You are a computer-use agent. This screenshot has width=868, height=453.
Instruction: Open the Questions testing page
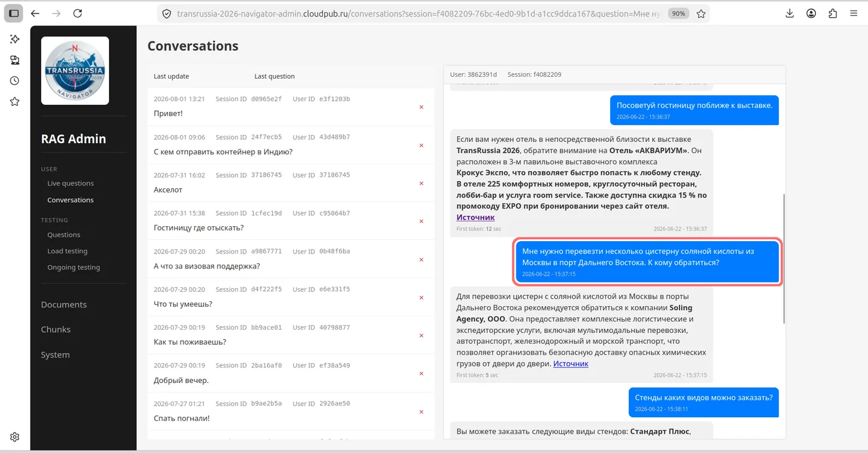[64, 235]
